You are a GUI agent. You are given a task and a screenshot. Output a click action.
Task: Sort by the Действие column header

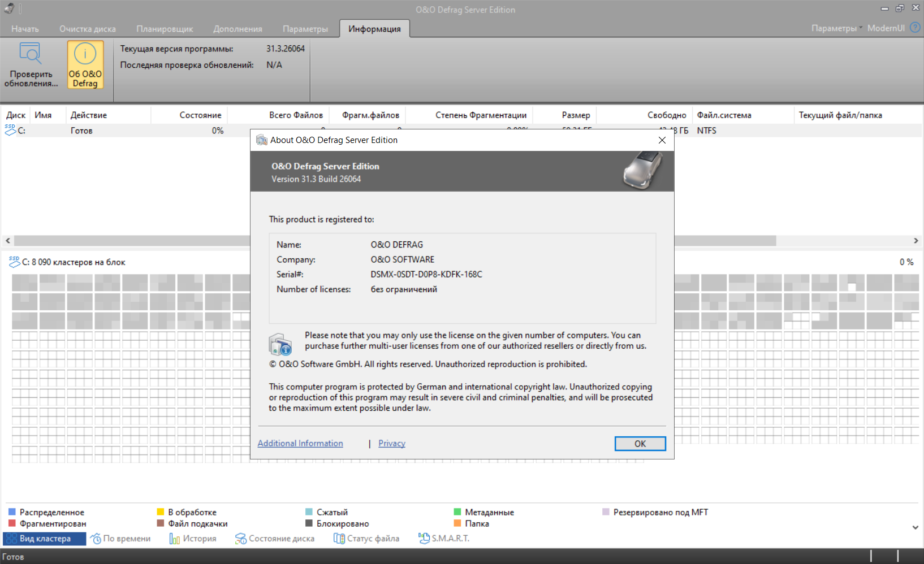pos(108,115)
